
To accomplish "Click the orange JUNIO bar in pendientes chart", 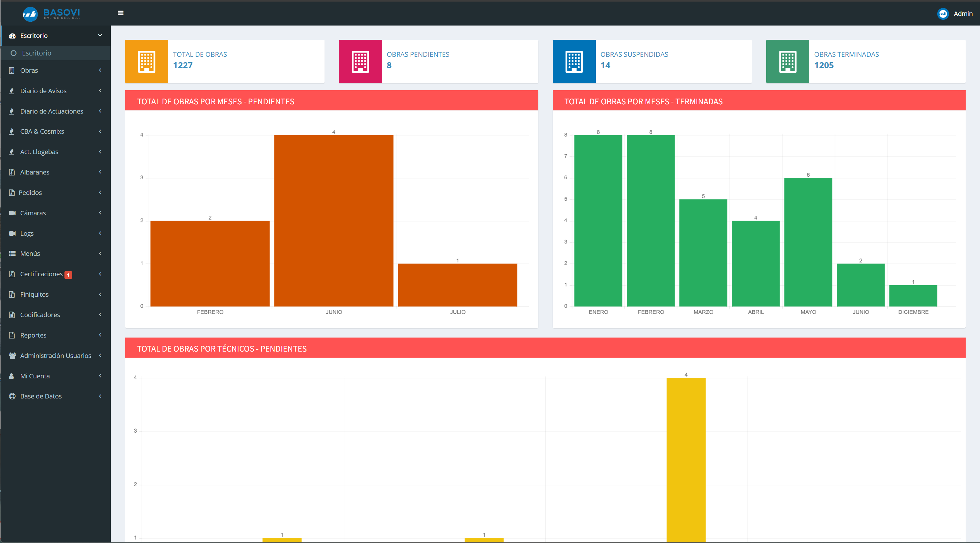I will pyautogui.click(x=334, y=220).
